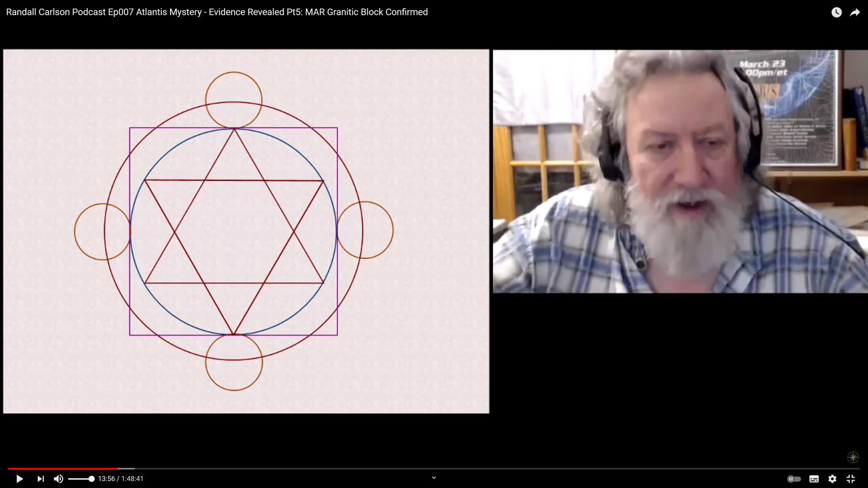Image resolution: width=868 pixels, height=488 pixels.
Task: Play the paused video
Action: [x=20, y=478]
